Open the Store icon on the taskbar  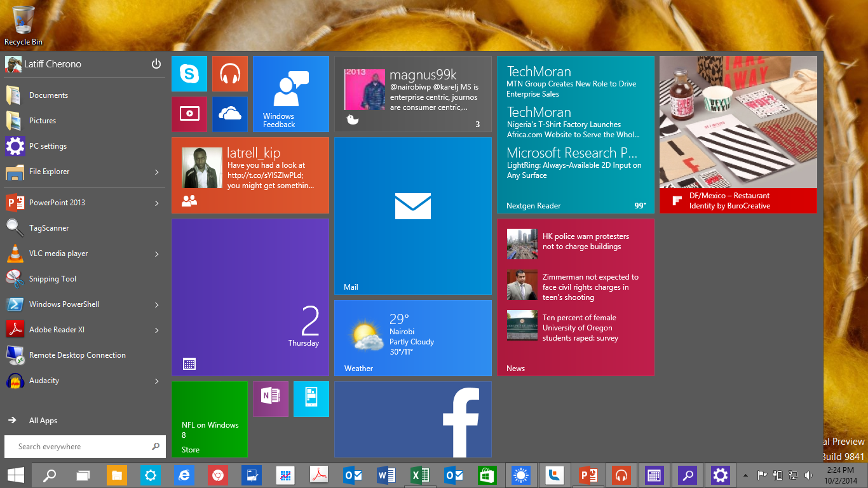click(487, 475)
